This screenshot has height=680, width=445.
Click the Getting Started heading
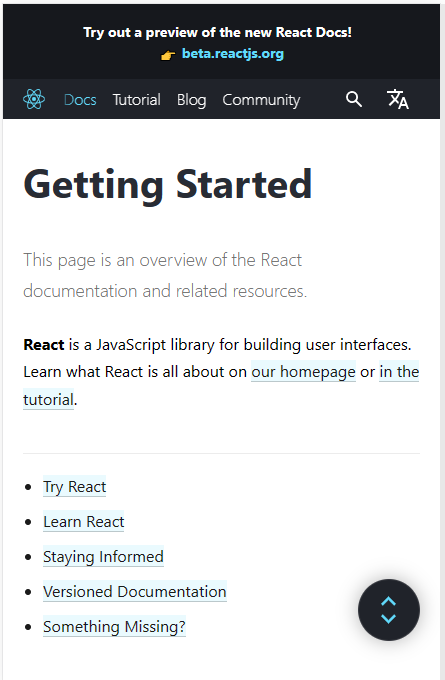pos(168,184)
